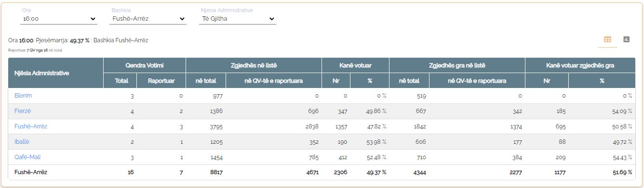The height and width of the screenshot is (188, 644).
Task: Follow the Fushë-Arrëz link in the table
Action: 31,126
